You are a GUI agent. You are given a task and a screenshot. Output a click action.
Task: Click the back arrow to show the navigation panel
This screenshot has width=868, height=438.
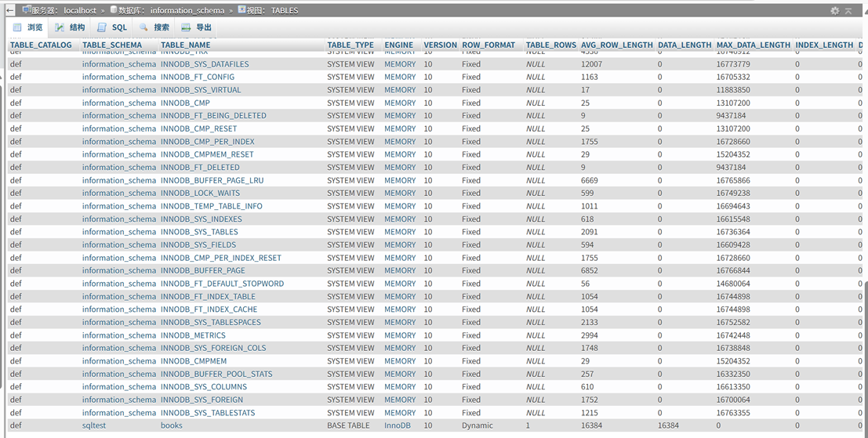[x=10, y=10]
